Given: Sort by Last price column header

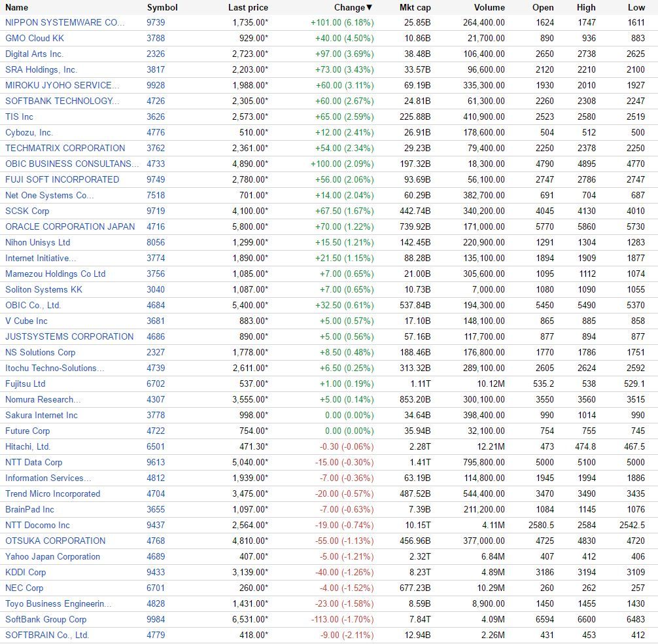Looking at the screenshot, I should click(248, 8).
